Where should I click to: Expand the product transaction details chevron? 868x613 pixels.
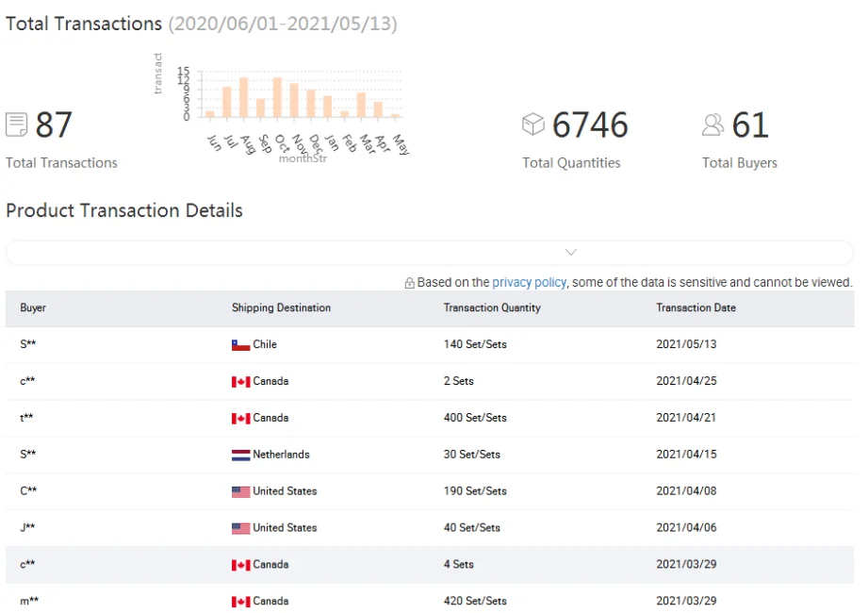click(570, 253)
